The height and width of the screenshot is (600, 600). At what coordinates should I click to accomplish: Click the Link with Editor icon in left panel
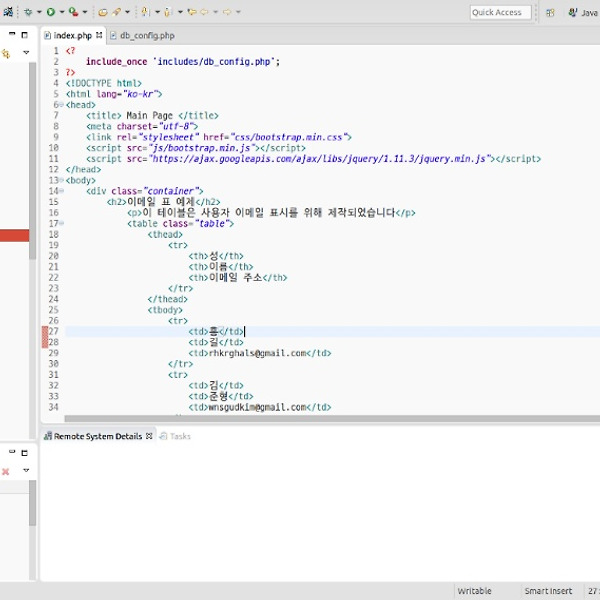click(6, 53)
